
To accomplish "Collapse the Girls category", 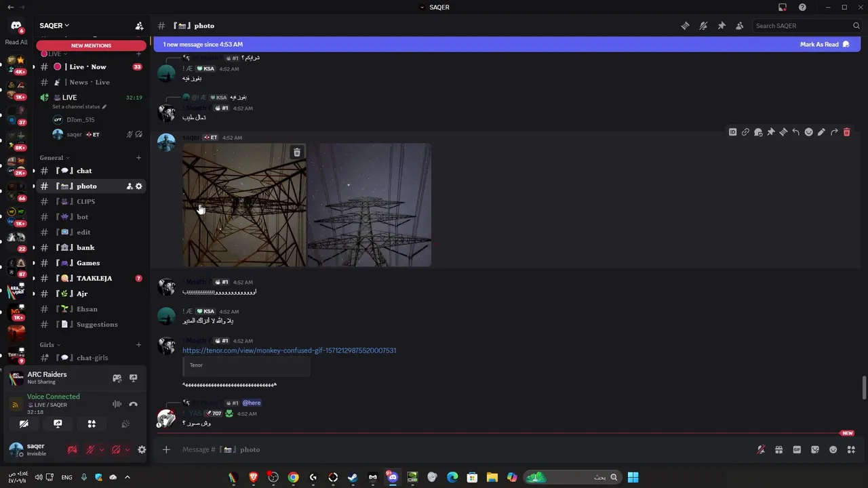I will pyautogui.click(x=50, y=345).
